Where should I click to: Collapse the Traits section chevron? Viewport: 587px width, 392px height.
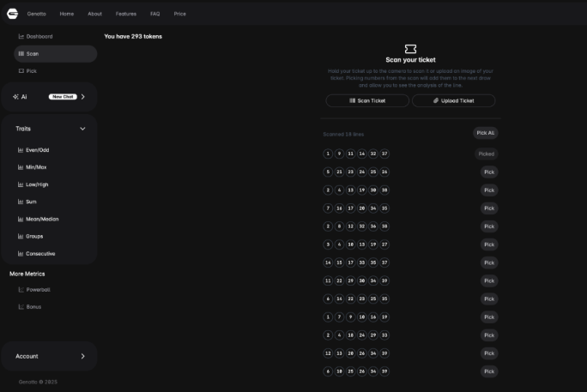point(82,129)
